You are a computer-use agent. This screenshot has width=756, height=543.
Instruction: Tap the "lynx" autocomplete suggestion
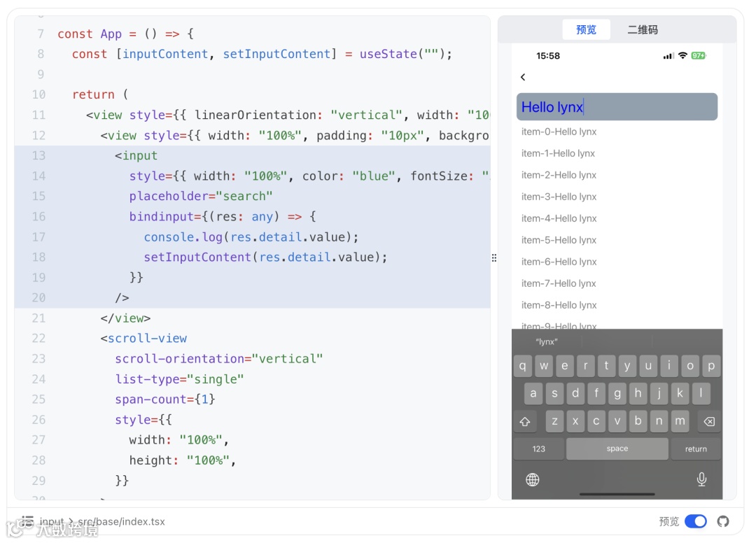[x=547, y=341]
